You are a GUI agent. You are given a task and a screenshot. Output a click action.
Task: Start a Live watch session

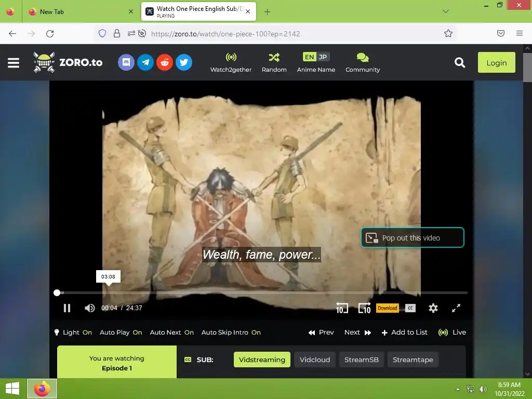click(452, 332)
